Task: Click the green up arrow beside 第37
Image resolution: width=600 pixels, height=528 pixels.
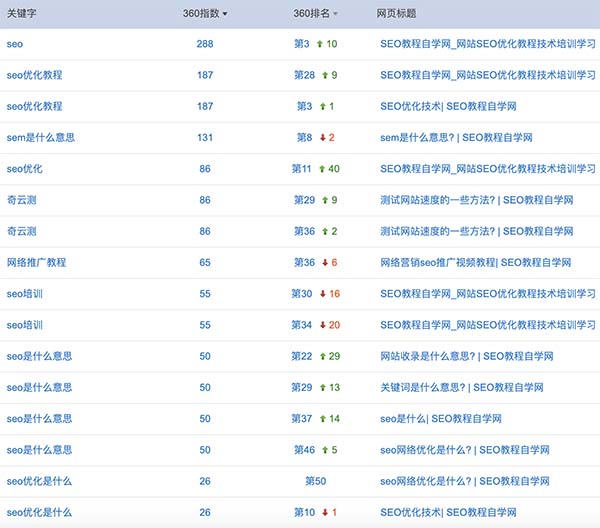Action: point(321,419)
